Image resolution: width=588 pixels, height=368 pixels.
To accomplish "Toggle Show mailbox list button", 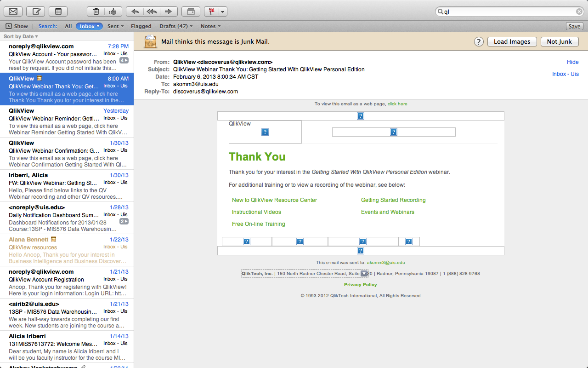I will (x=17, y=26).
